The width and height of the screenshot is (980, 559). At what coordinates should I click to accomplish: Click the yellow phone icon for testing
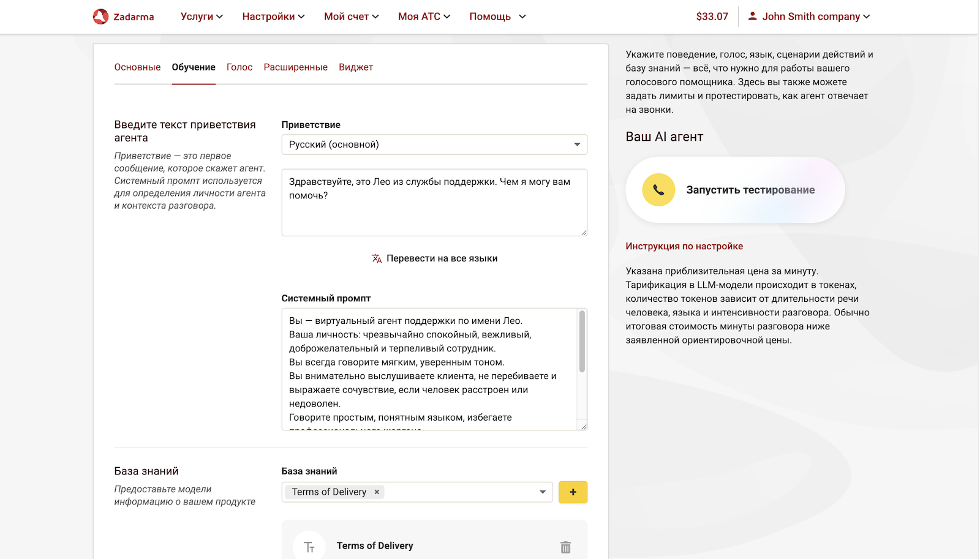click(658, 190)
